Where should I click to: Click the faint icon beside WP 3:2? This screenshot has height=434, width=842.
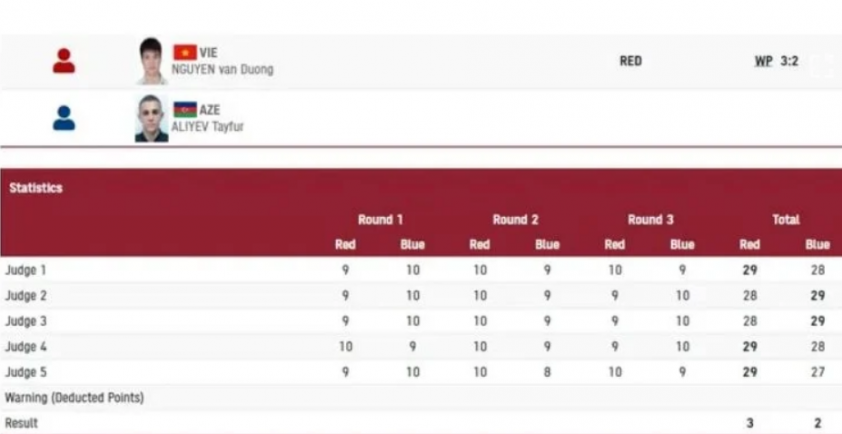tap(823, 64)
